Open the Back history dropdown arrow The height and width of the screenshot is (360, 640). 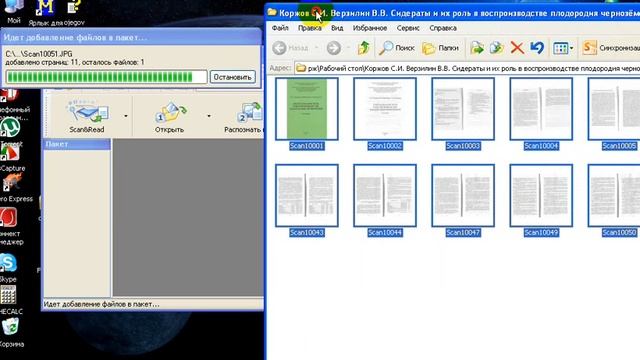[x=317, y=48]
